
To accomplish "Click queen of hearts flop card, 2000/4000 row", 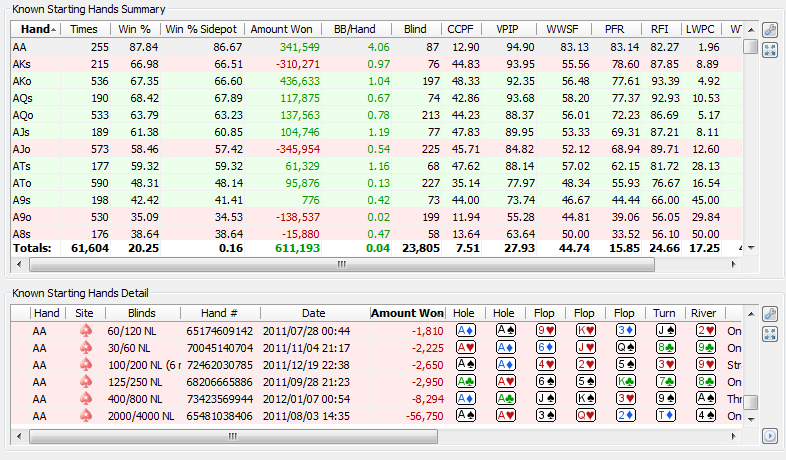I will [584, 415].
